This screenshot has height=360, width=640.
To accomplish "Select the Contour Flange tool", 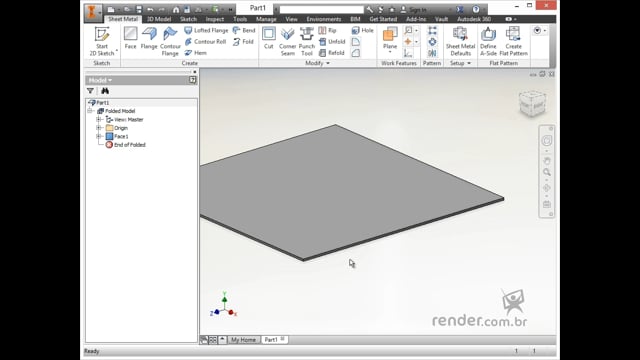I will coord(170,41).
